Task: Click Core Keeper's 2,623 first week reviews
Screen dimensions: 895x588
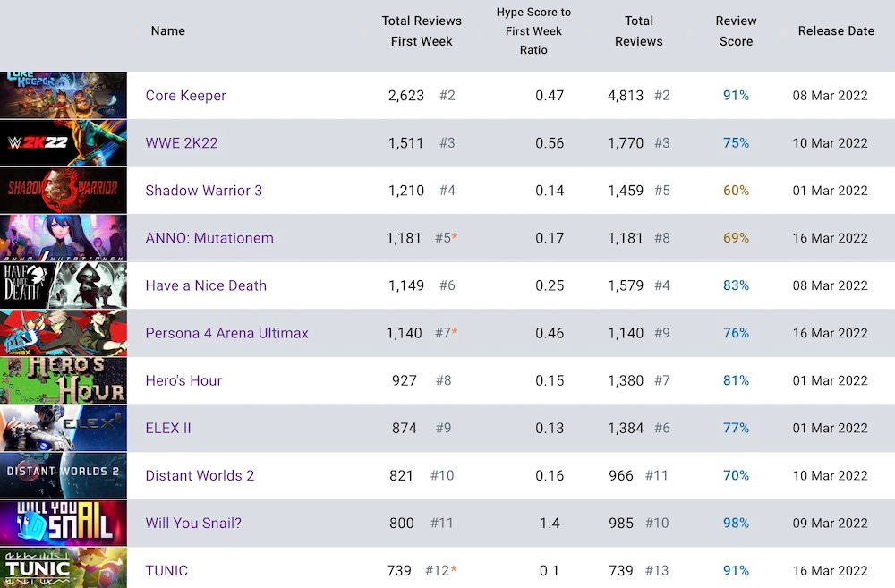Action: pos(406,96)
